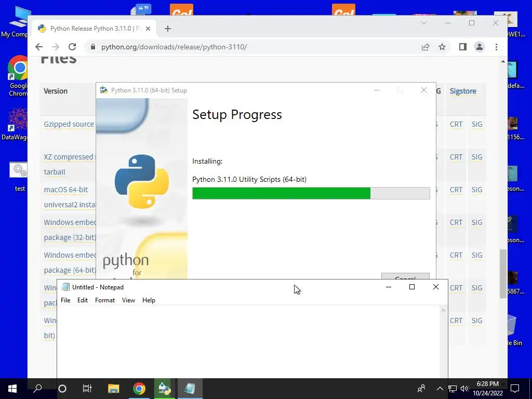Screen dimensions: 532x399
Task: Open the macOS 64-bit installer link
Action: pos(70,197)
